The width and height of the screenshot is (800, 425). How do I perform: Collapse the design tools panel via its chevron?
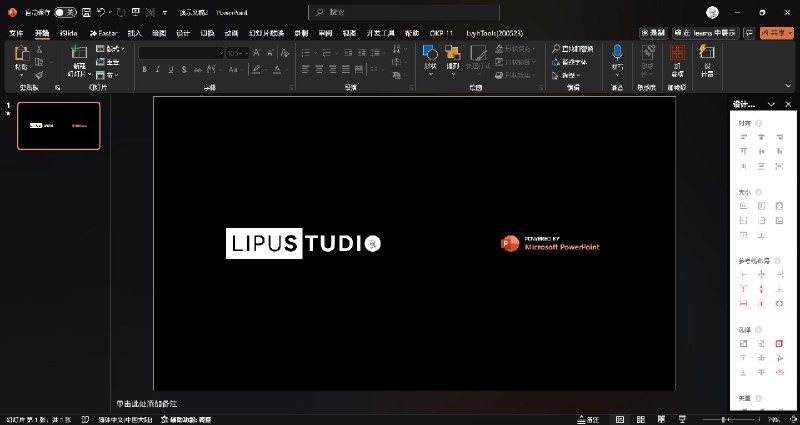(x=771, y=104)
